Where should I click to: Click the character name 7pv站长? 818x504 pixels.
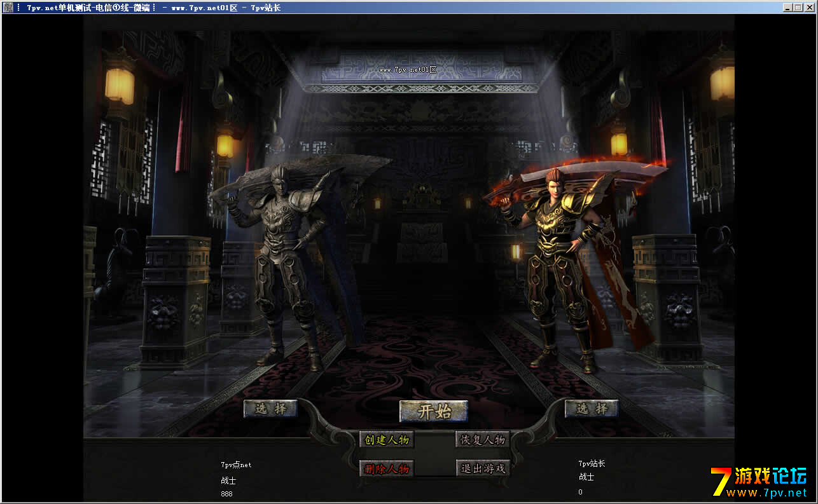(x=592, y=463)
